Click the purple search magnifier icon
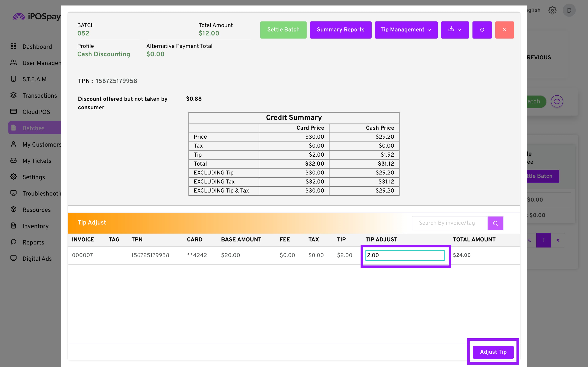 click(495, 223)
